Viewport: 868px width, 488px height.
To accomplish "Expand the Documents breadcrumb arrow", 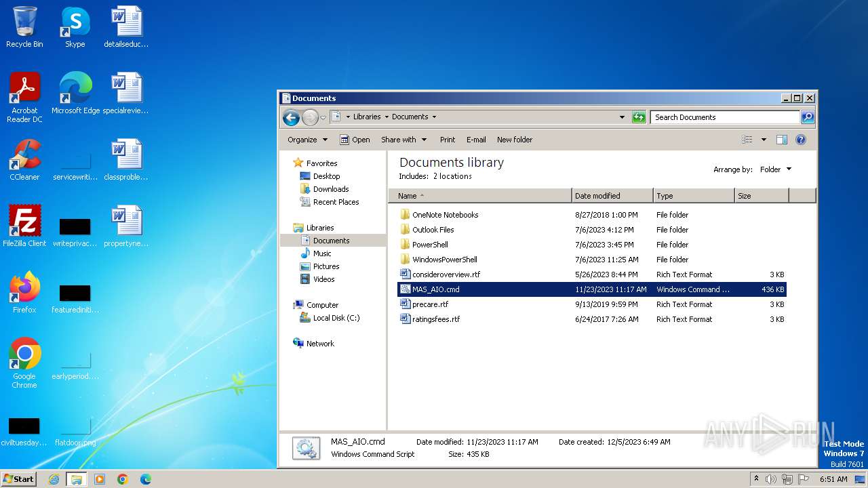I will [434, 117].
